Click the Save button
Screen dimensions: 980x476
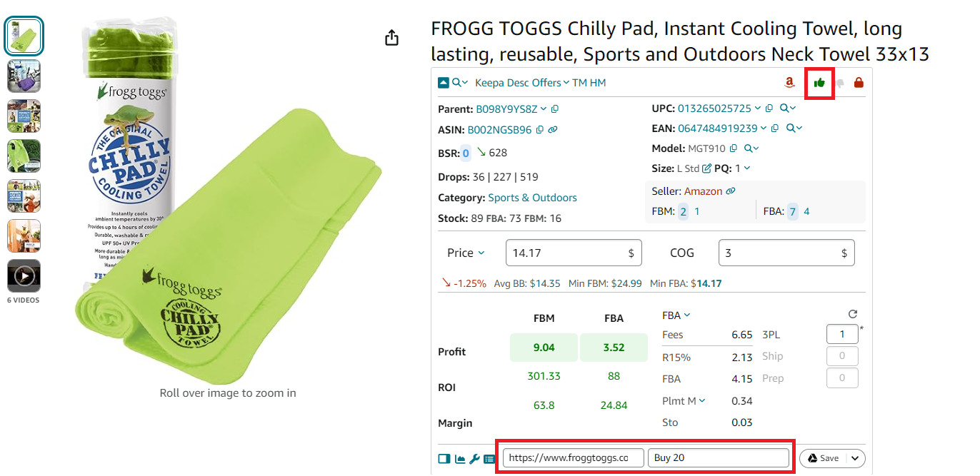pyautogui.click(x=826, y=458)
